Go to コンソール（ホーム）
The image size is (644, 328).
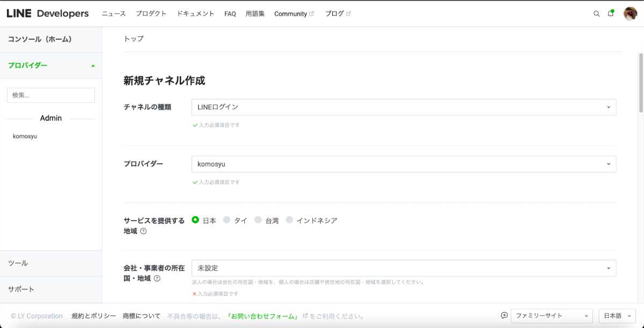(51, 39)
